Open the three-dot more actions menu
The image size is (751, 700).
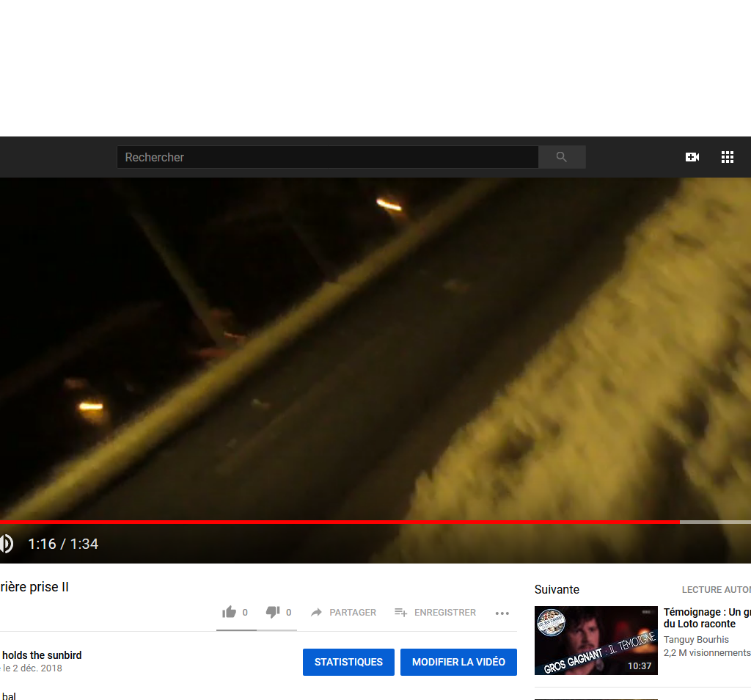502,613
